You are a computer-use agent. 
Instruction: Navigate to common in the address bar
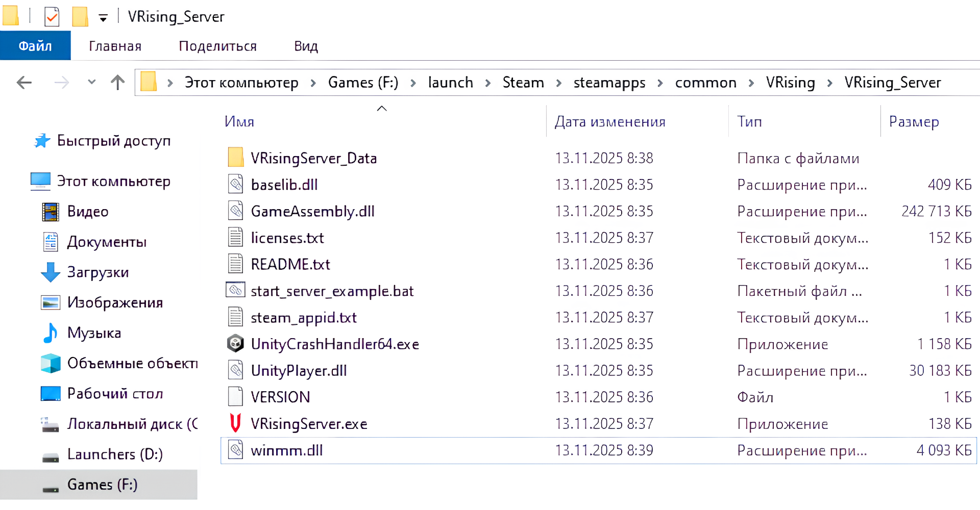pyautogui.click(x=706, y=82)
